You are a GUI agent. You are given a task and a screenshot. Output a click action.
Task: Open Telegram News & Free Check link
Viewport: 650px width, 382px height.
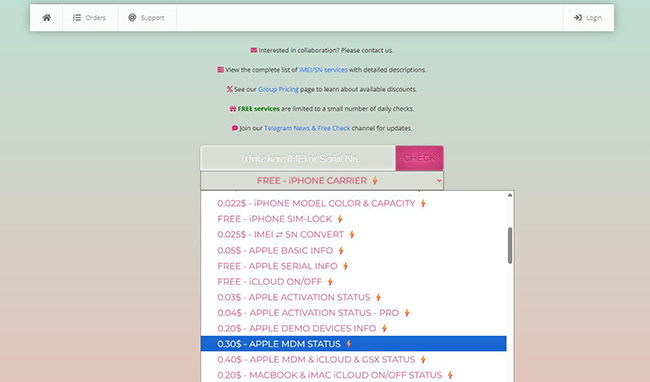(307, 128)
